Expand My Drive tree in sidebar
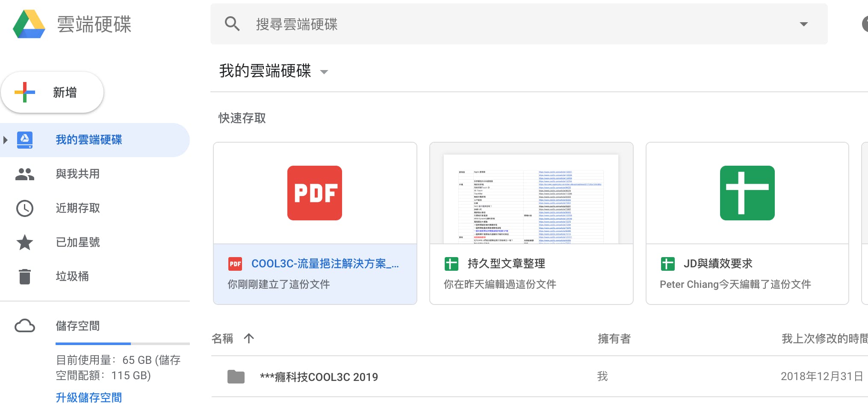The width and height of the screenshot is (868, 404). (6, 140)
